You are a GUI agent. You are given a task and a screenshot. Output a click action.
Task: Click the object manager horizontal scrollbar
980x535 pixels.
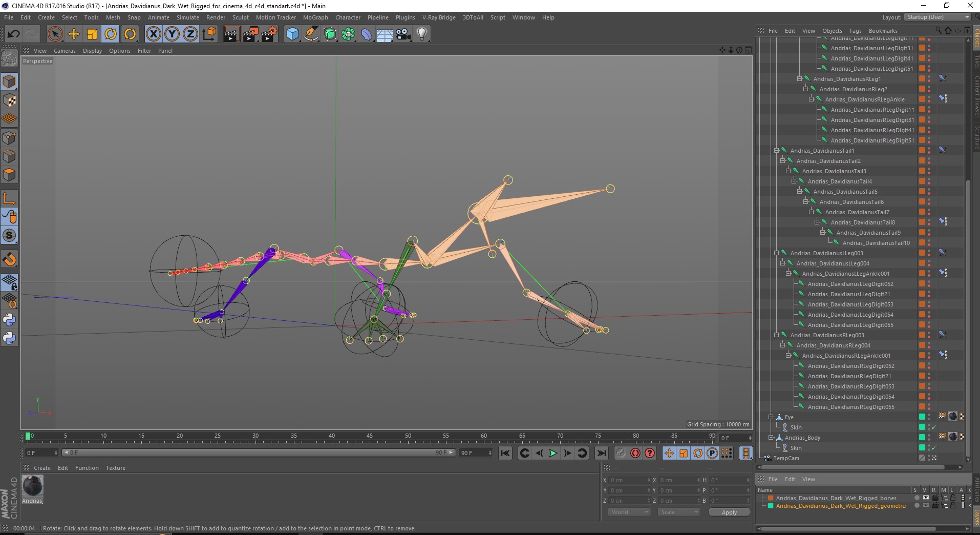coord(851,467)
